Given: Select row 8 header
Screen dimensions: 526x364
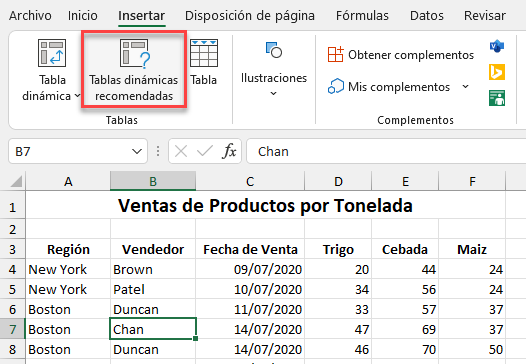Looking at the screenshot, I should point(12,349).
